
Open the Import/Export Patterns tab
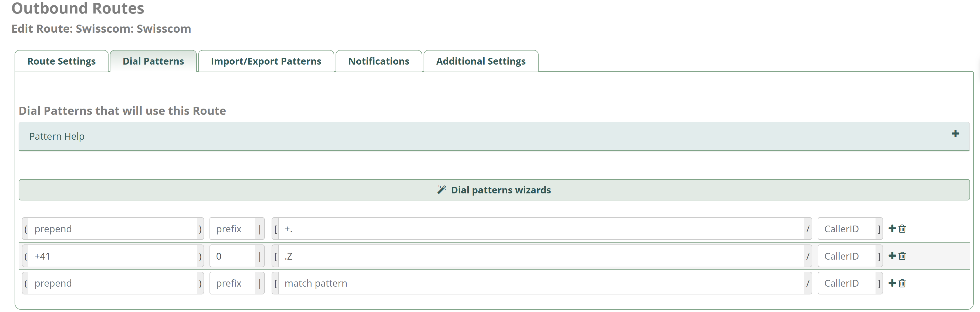pos(266,61)
